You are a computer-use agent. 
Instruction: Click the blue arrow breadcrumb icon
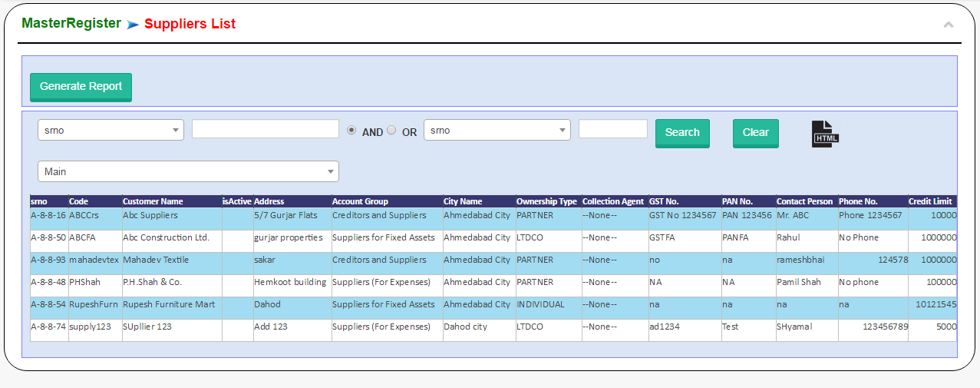click(x=133, y=25)
